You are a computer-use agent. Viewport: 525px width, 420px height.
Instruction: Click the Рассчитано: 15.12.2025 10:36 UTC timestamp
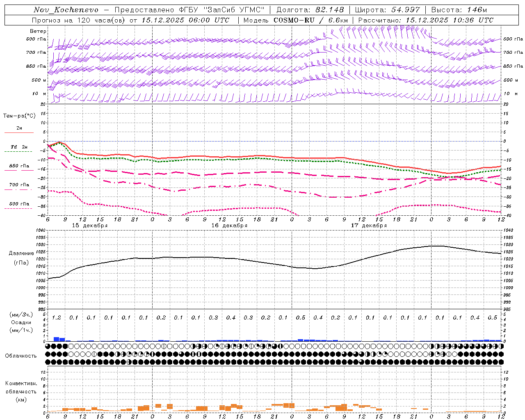coord(426,20)
